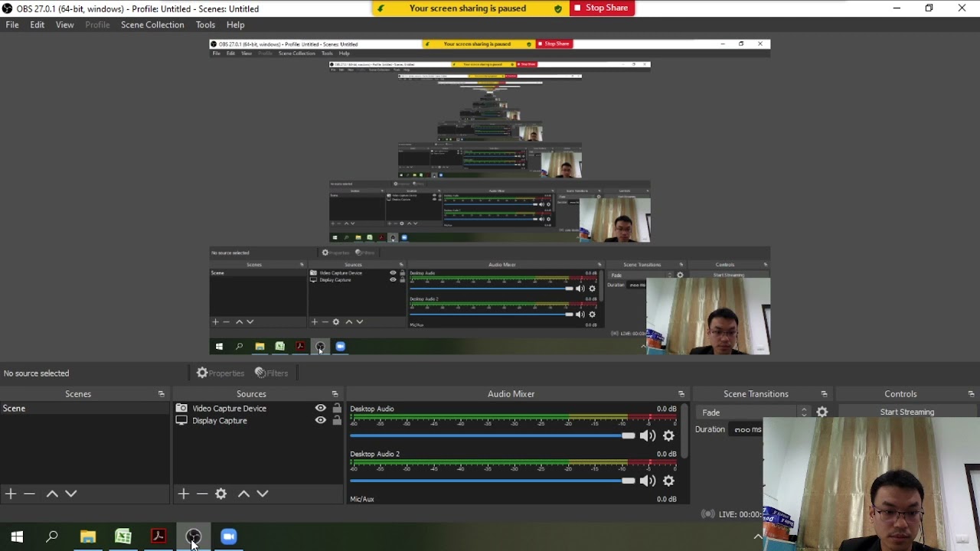980x551 pixels.
Task: Click the Mic/Aux label
Action: click(x=362, y=499)
